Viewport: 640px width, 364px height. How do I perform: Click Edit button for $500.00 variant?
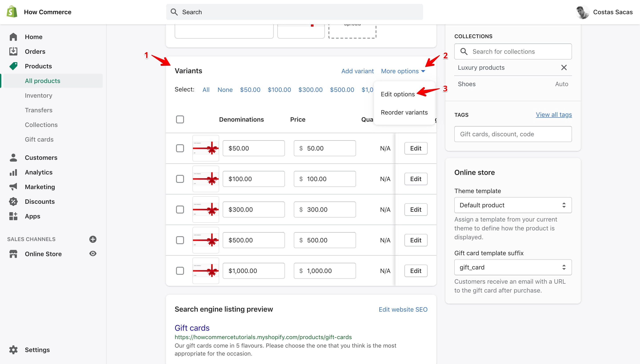416,240
